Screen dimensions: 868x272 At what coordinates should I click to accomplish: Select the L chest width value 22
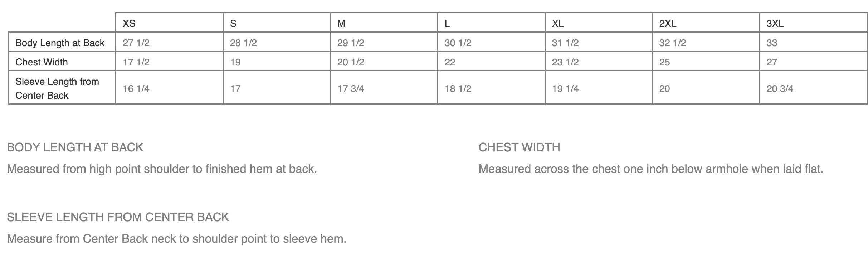click(x=450, y=62)
